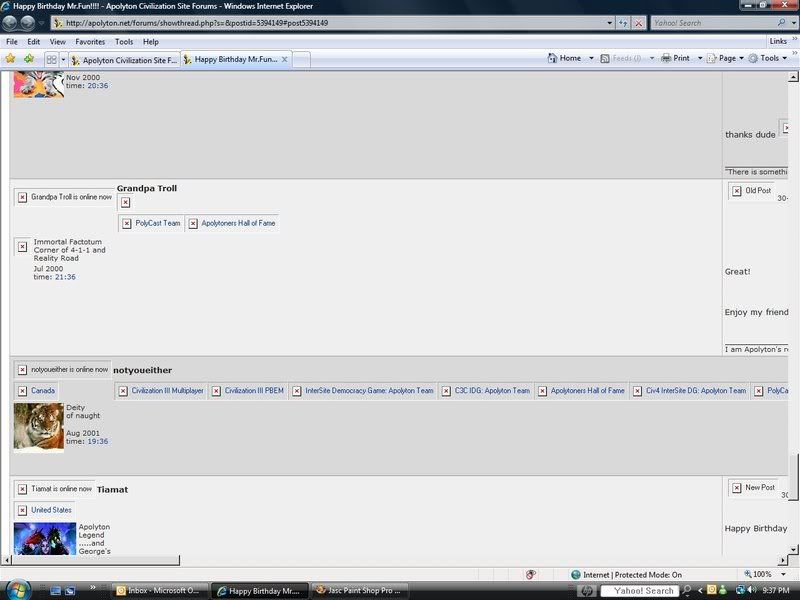The width and height of the screenshot is (800, 600).
Task: Open the tab list dropdown arrow
Action: [63, 60]
